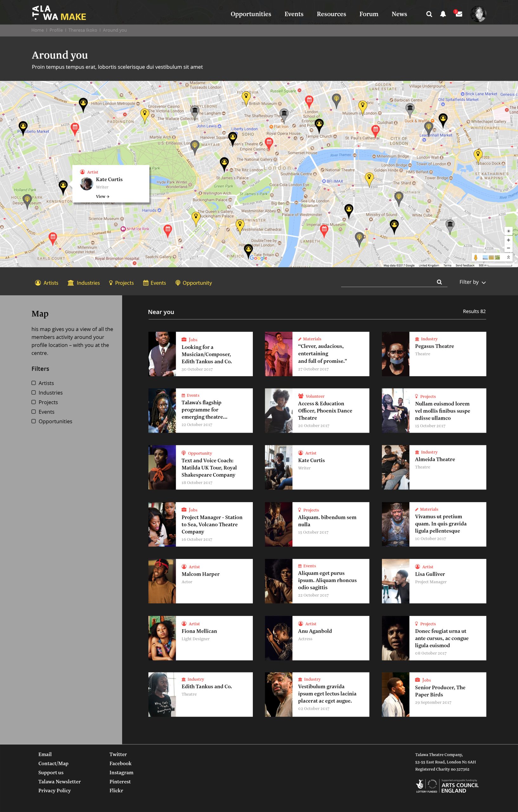Click the search magnifier icon in header
The height and width of the screenshot is (812, 518).
click(x=429, y=14)
